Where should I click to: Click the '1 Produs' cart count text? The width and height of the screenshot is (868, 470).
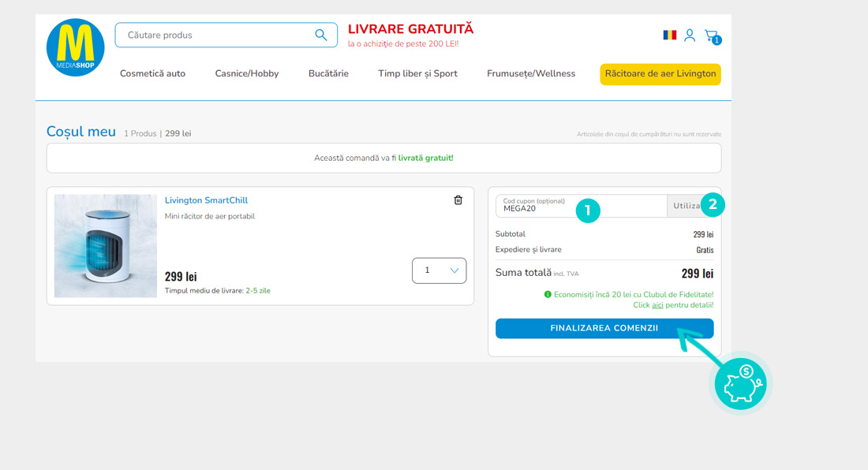coord(140,134)
